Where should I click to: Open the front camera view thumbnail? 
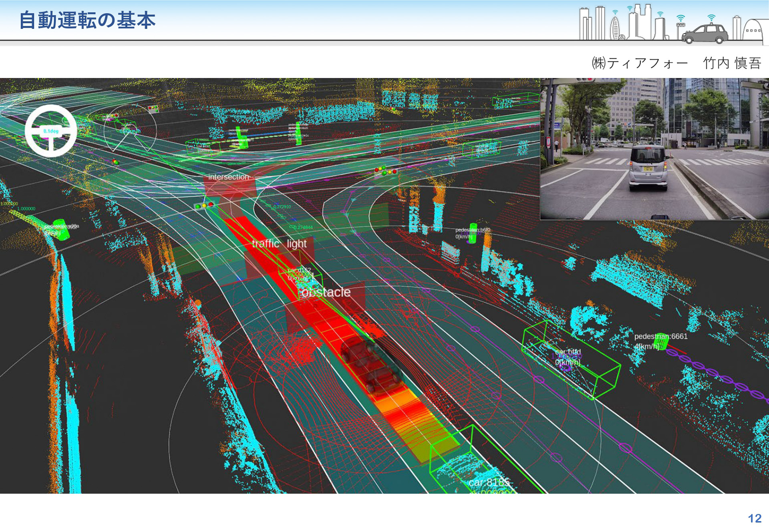pos(654,149)
